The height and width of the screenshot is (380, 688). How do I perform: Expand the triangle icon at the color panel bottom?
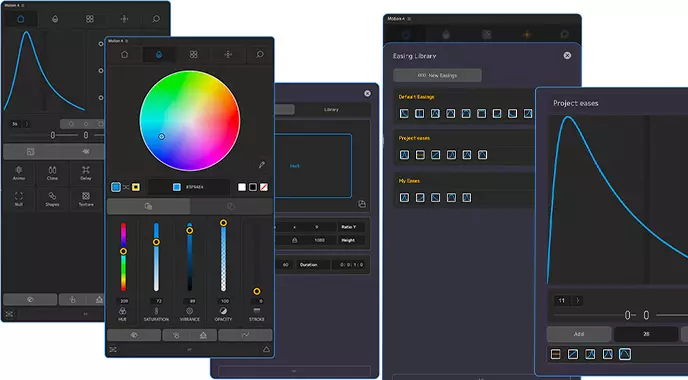point(266,350)
